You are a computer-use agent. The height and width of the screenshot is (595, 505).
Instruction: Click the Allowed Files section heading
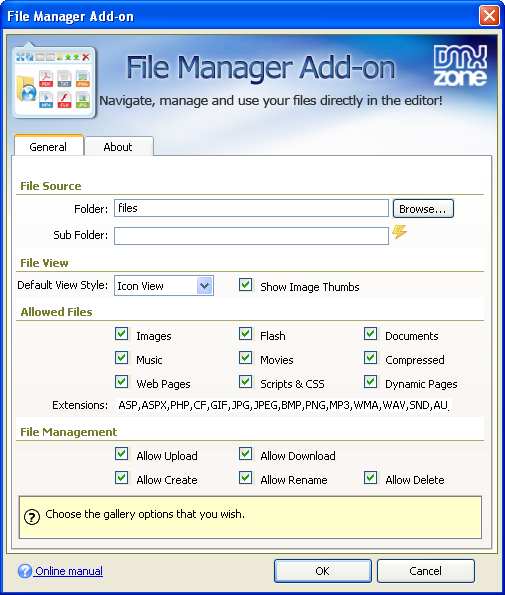(x=56, y=312)
